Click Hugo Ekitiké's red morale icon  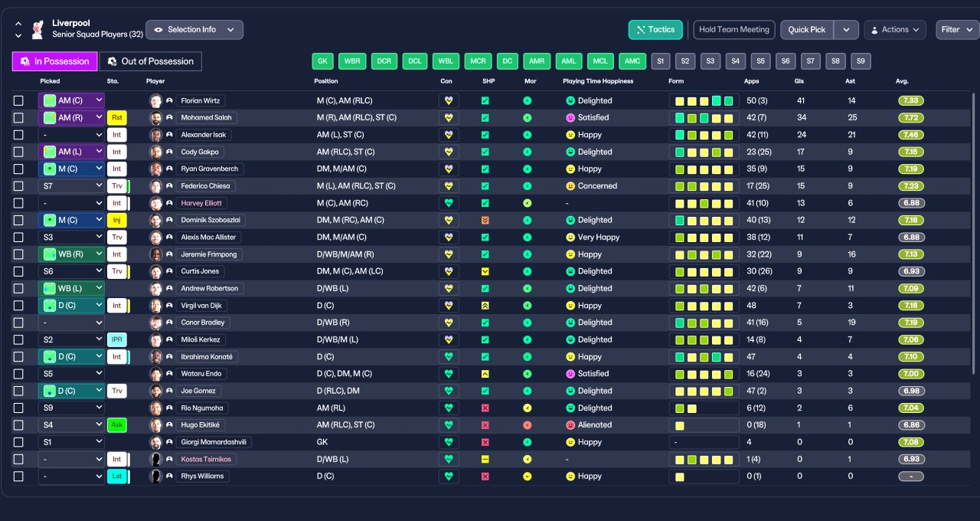[x=527, y=424]
